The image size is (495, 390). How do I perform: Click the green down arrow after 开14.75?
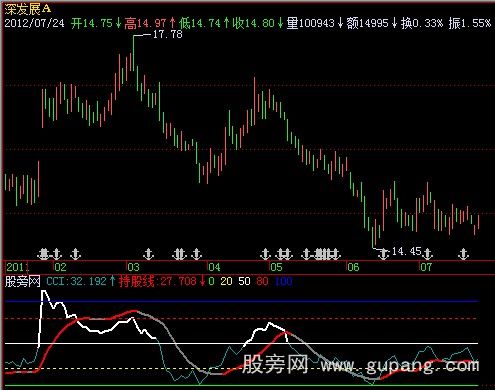pyautogui.click(x=118, y=23)
